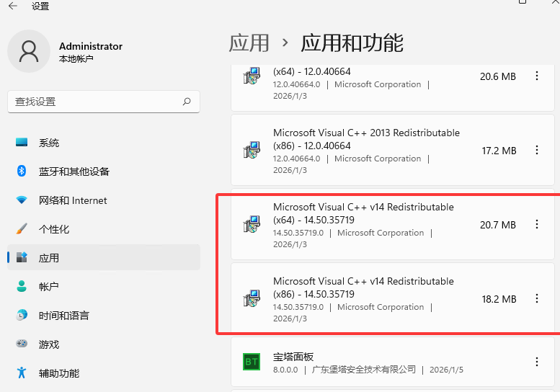Click the 本地帐户 label

pos(76,59)
